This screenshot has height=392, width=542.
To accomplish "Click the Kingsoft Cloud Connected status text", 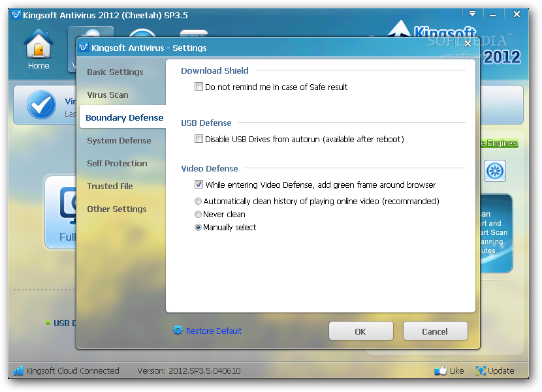I will [x=72, y=371].
